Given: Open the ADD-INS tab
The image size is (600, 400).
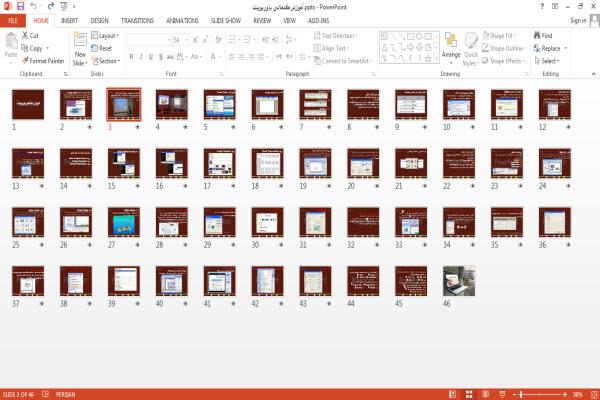Looking at the screenshot, I should point(318,21).
